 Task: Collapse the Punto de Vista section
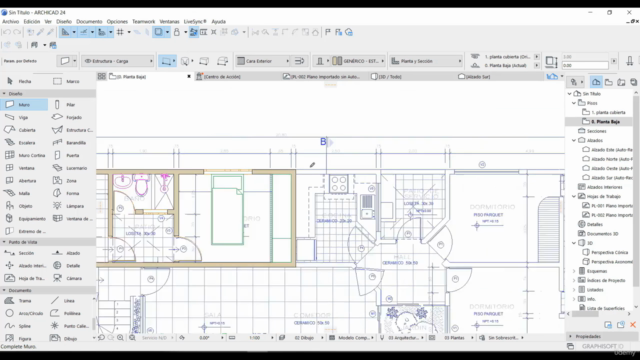(x=4, y=242)
